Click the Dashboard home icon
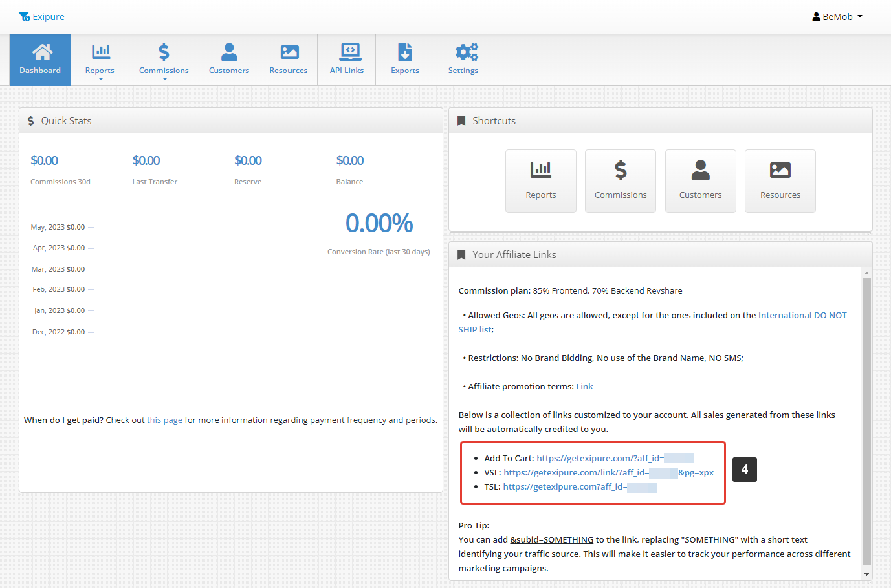Image resolution: width=891 pixels, height=588 pixels. pyautogui.click(x=40, y=52)
